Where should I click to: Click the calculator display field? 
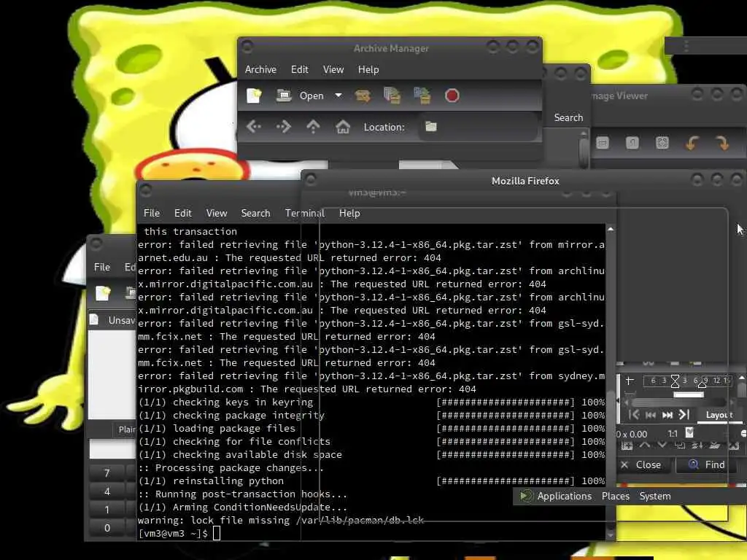[x=112, y=449]
